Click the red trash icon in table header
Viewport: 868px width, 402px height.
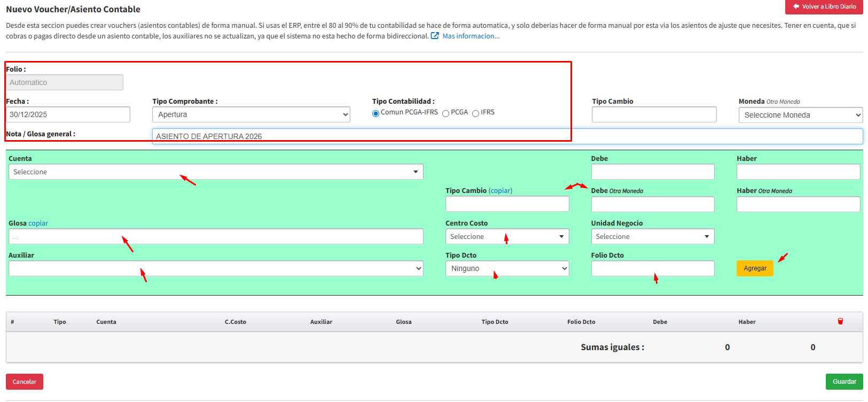[x=840, y=321]
